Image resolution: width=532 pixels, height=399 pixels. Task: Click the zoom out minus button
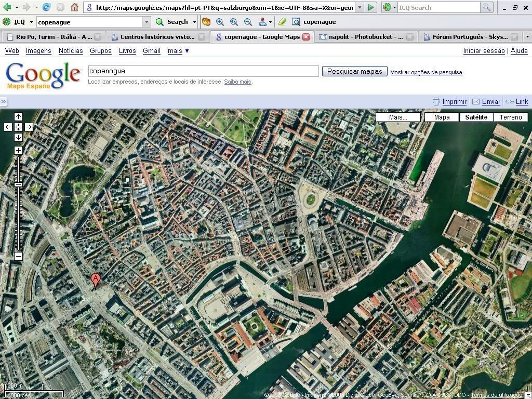tap(18, 256)
